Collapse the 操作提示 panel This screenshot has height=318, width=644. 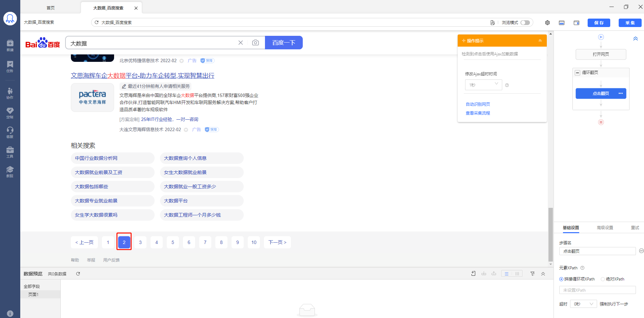[x=540, y=41]
